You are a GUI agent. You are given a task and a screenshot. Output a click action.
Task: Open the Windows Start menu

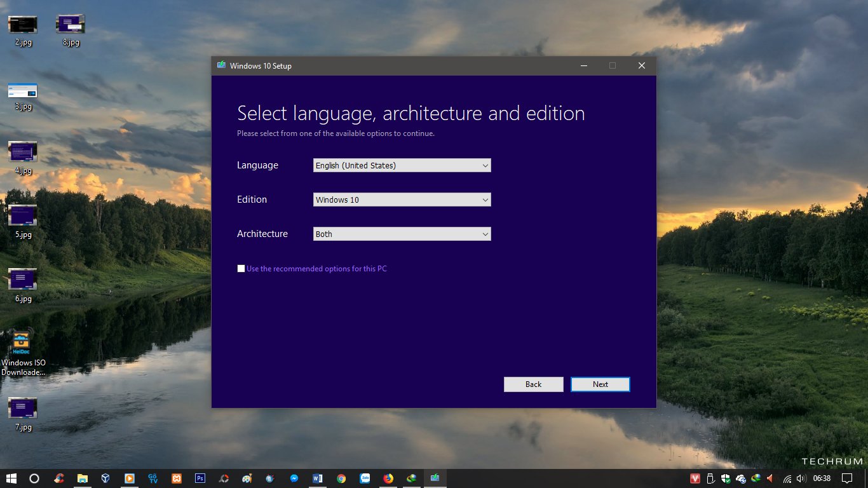click(x=11, y=478)
